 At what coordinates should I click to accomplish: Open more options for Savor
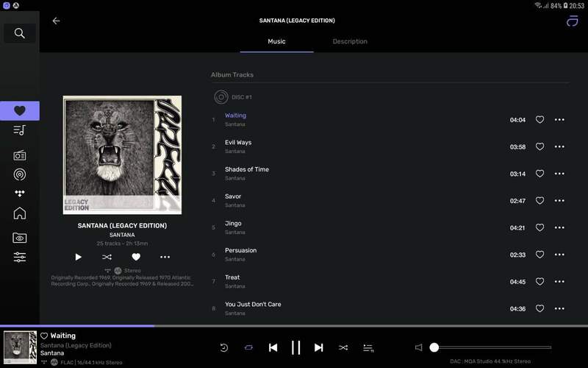click(x=559, y=201)
